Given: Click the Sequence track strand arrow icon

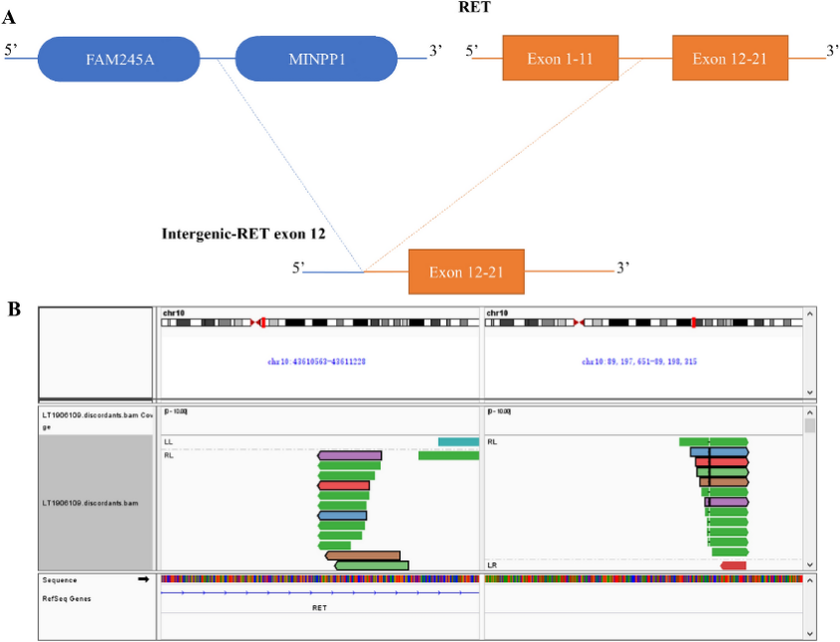Looking at the screenshot, I should pos(143,578).
